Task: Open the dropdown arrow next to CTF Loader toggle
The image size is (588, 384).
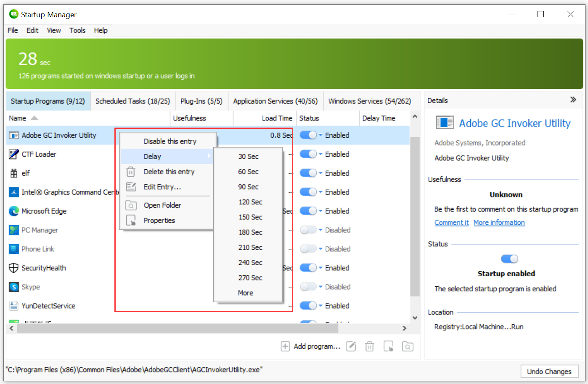Action: click(x=320, y=154)
